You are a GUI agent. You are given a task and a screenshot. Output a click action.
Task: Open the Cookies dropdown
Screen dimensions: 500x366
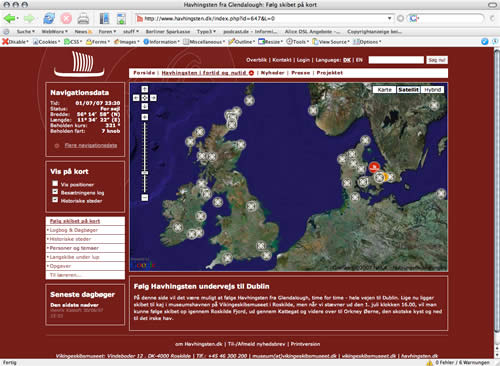[46, 42]
